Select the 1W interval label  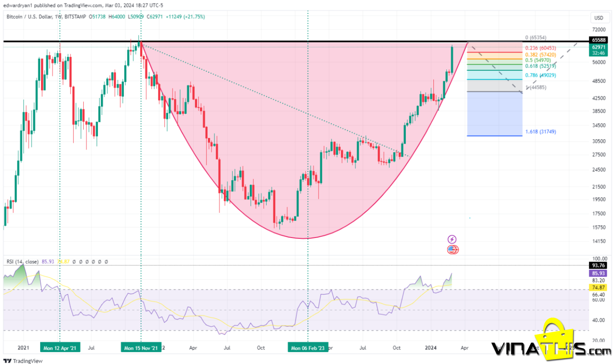tap(58, 17)
